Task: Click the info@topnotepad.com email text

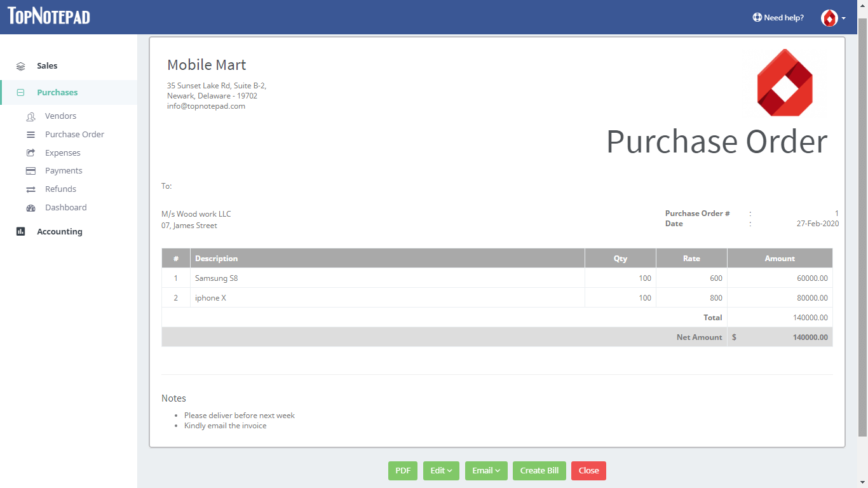Action: point(206,106)
